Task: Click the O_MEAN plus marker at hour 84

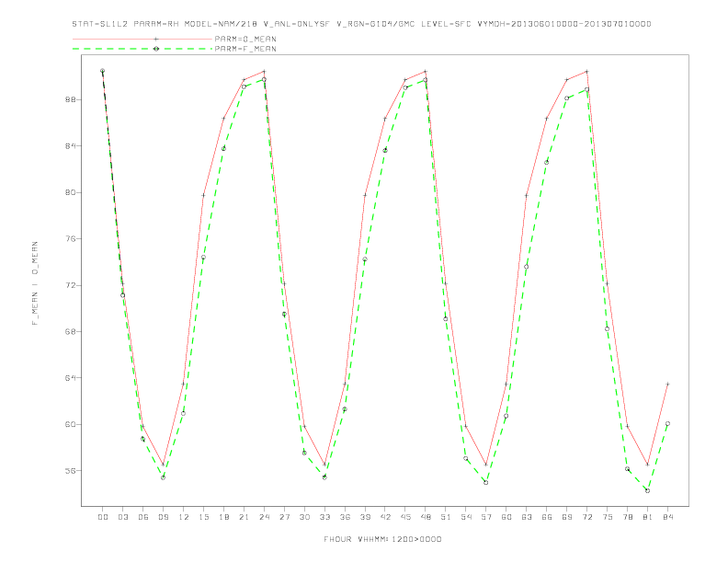Action: pos(667,385)
